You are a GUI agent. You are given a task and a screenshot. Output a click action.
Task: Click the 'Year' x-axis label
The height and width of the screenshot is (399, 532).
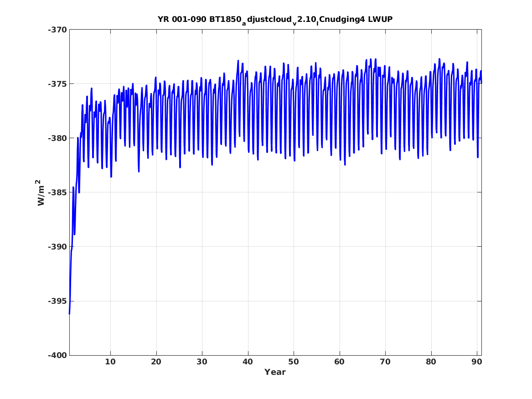tap(275, 372)
